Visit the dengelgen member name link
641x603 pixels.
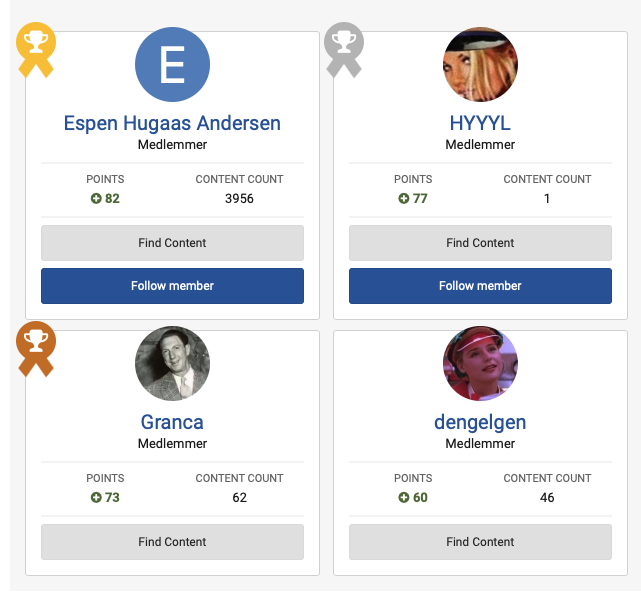tap(480, 423)
